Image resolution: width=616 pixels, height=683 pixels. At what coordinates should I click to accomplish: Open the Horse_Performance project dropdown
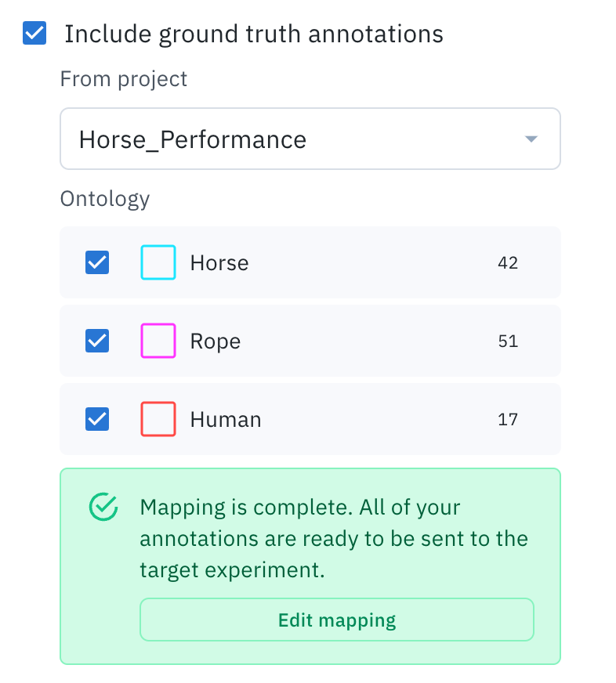click(310, 139)
